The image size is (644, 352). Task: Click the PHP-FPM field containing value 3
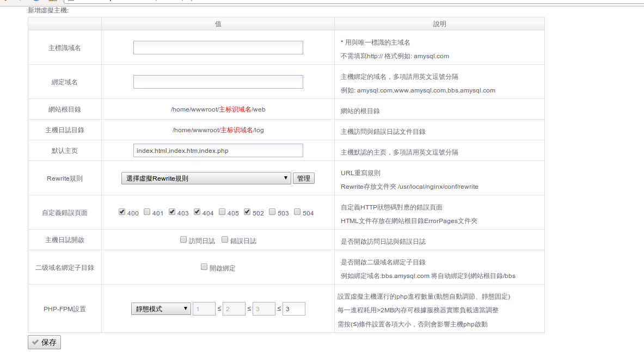point(294,309)
